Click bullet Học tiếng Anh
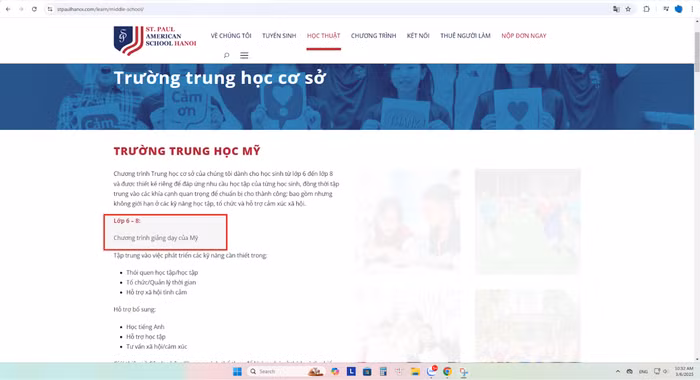Viewport: 700px width, 380px height. [x=145, y=327]
